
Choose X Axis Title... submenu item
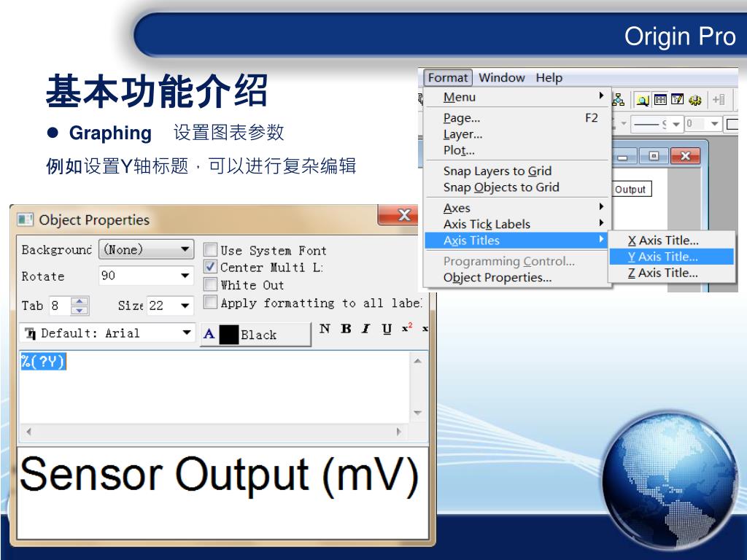(672, 240)
